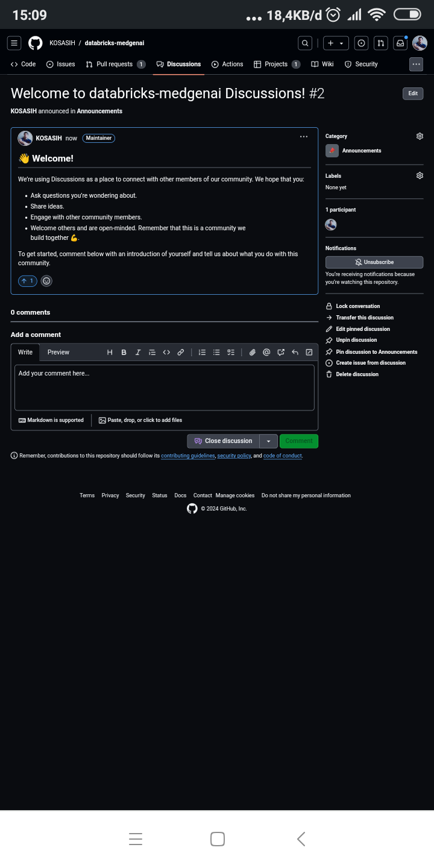Viewport: 434px width, 868px height.
Task: Insert a quote block in comment
Action: tap(152, 353)
